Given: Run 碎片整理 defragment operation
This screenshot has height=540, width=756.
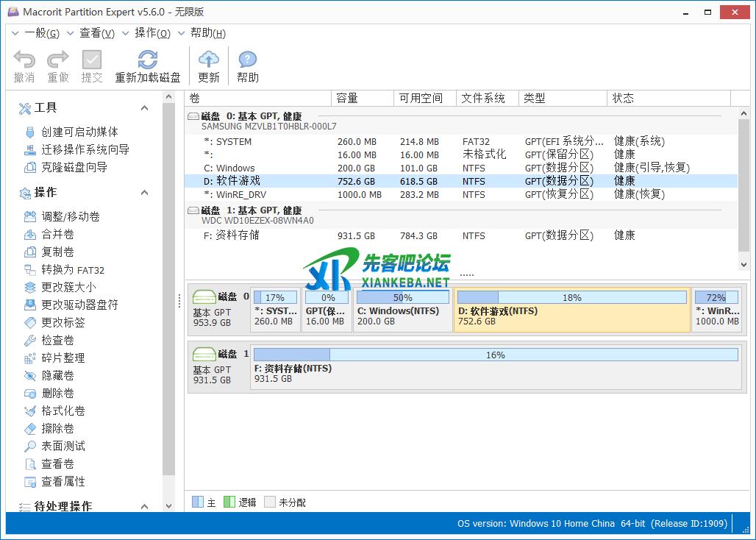Looking at the screenshot, I should (x=63, y=358).
